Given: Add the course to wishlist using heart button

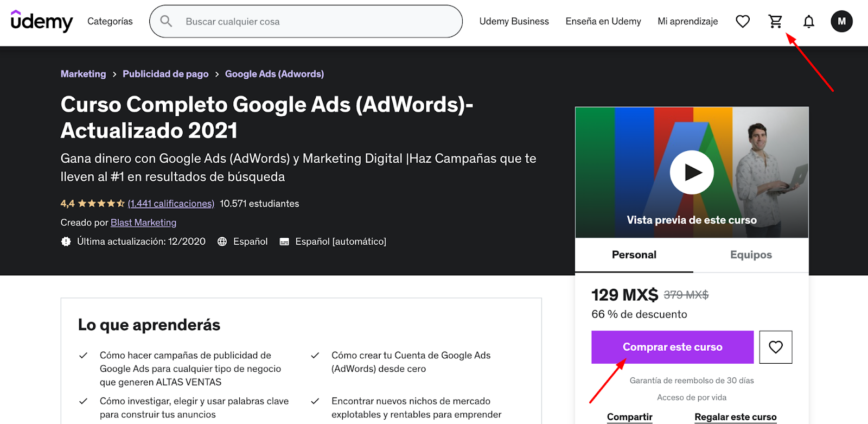Looking at the screenshot, I should tap(776, 347).
